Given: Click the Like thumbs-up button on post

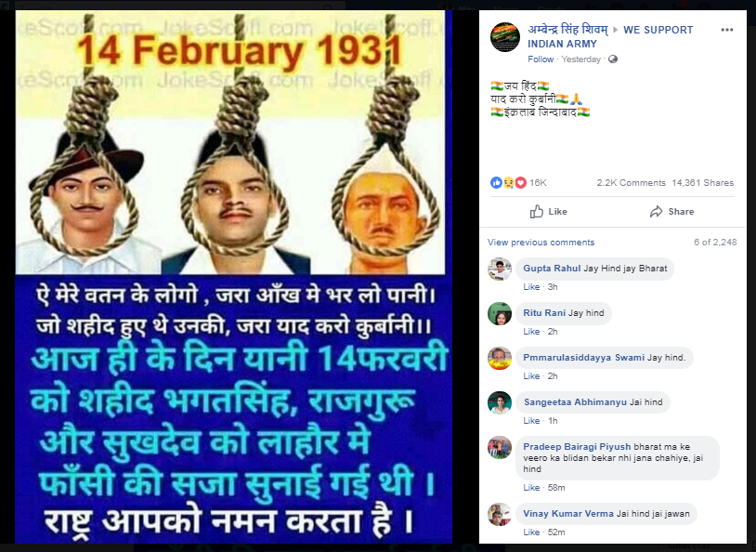Looking at the screenshot, I should coord(548,211).
